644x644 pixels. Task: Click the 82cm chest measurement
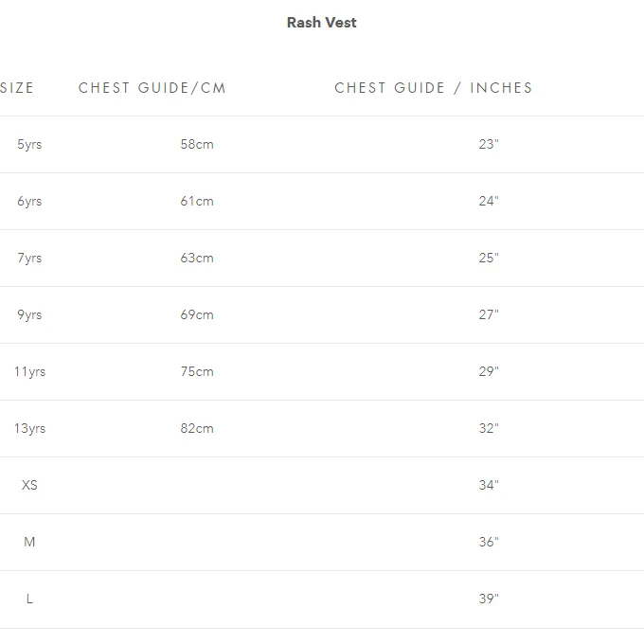point(197,428)
